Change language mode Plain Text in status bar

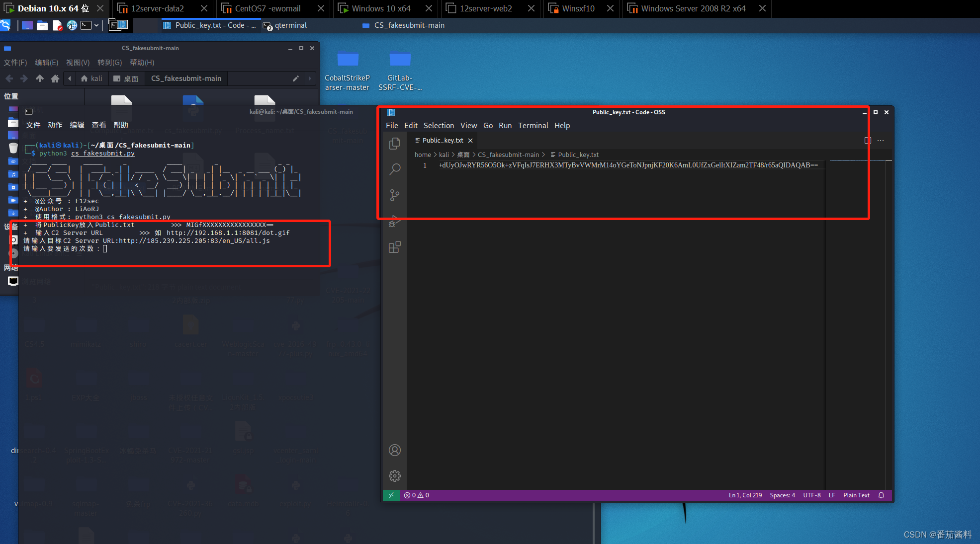856,495
